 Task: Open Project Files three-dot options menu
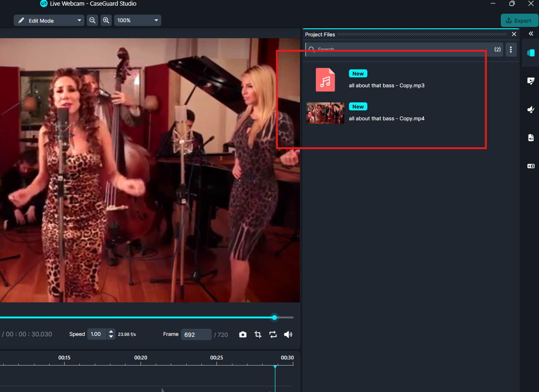pos(511,50)
